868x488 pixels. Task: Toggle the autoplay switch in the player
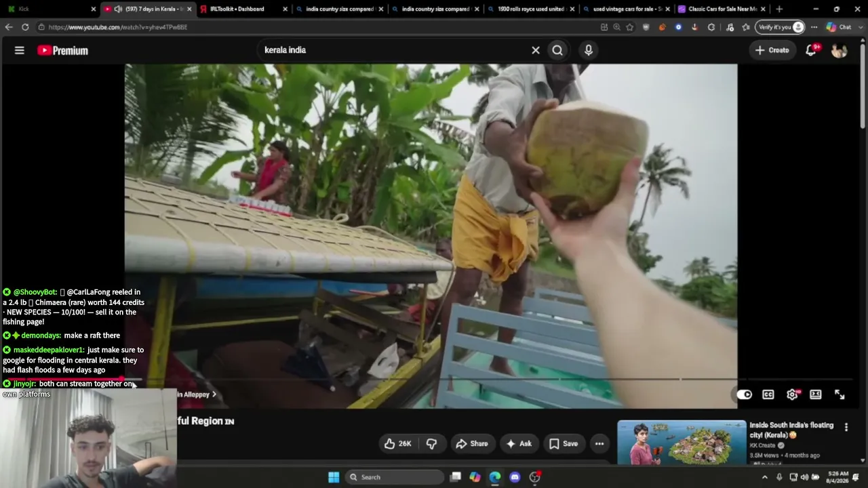[x=745, y=394]
